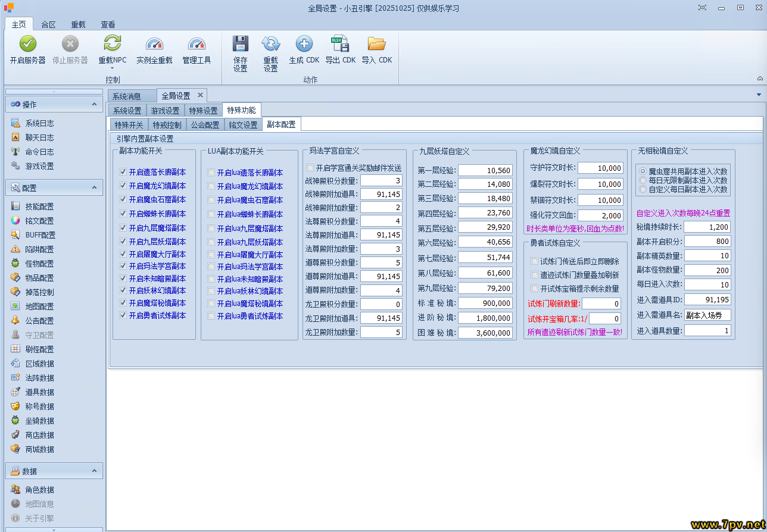Uncheck 开启遗落长廊副本 checkbox
Image resolution: width=767 pixels, height=532 pixels.
tap(123, 172)
